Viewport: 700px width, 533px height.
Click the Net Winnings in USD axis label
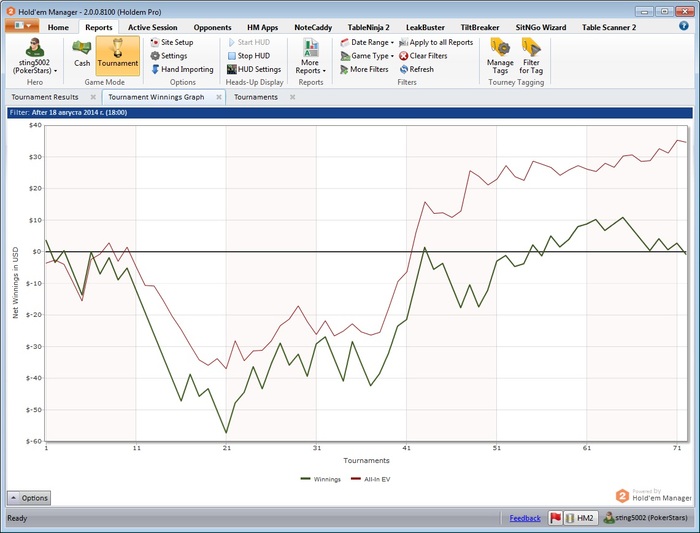16,283
